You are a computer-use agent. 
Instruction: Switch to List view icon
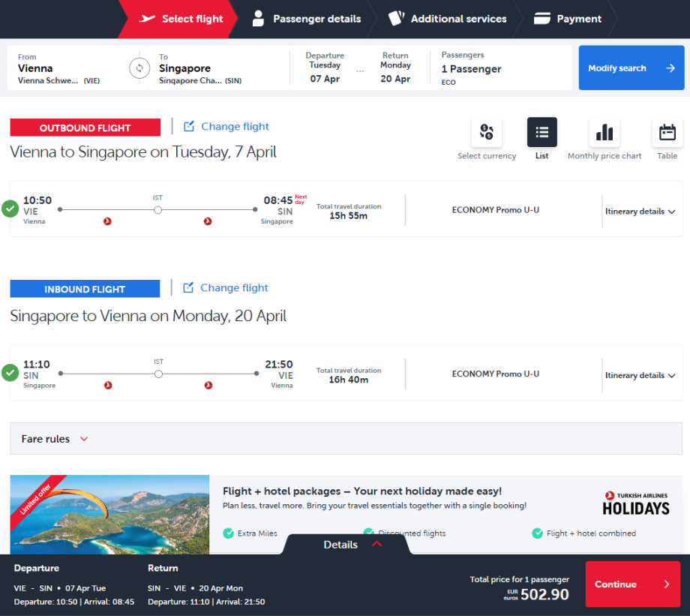541,133
